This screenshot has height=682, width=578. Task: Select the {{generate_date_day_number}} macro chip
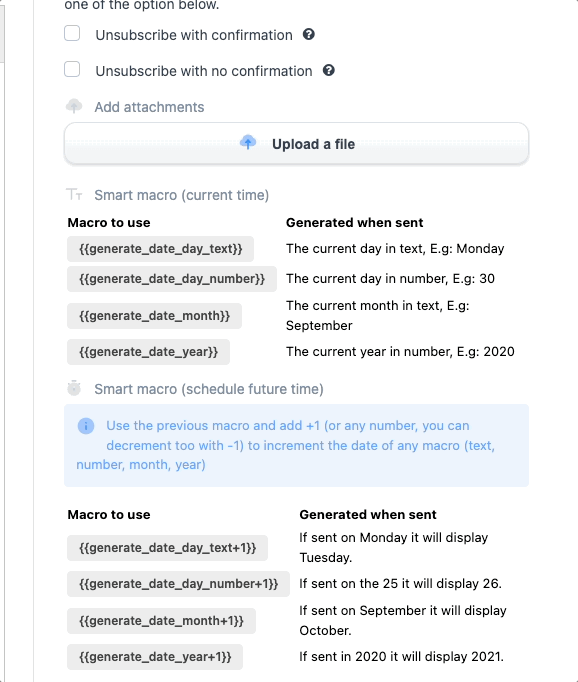point(172,279)
